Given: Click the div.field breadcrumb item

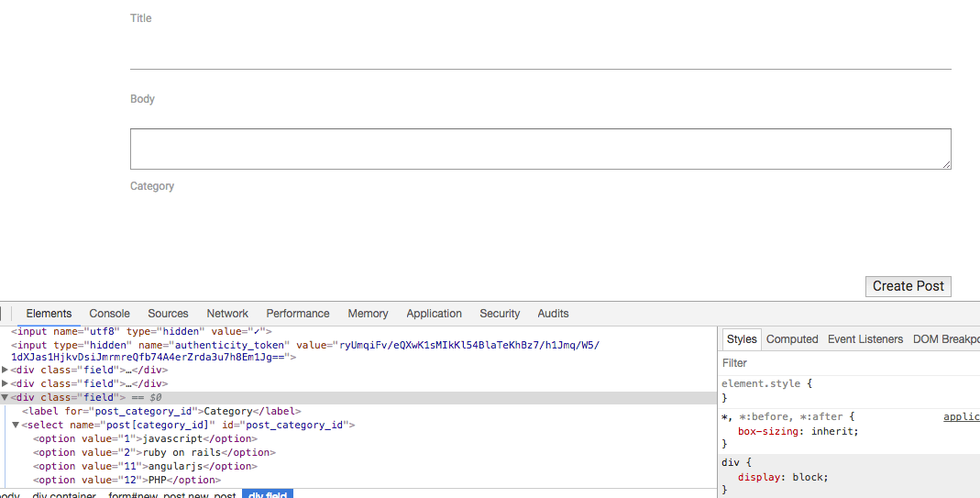Looking at the screenshot, I should (x=268, y=494).
